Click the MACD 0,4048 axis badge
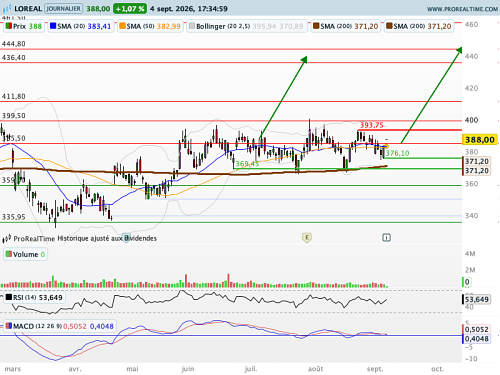 pos(477,339)
